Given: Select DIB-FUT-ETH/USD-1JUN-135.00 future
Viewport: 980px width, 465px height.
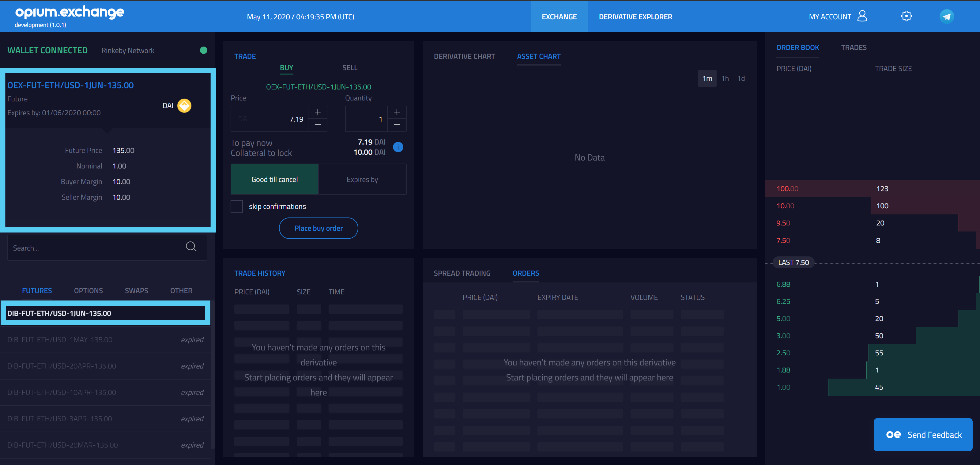Looking at the screenshot, I should 105,313.
